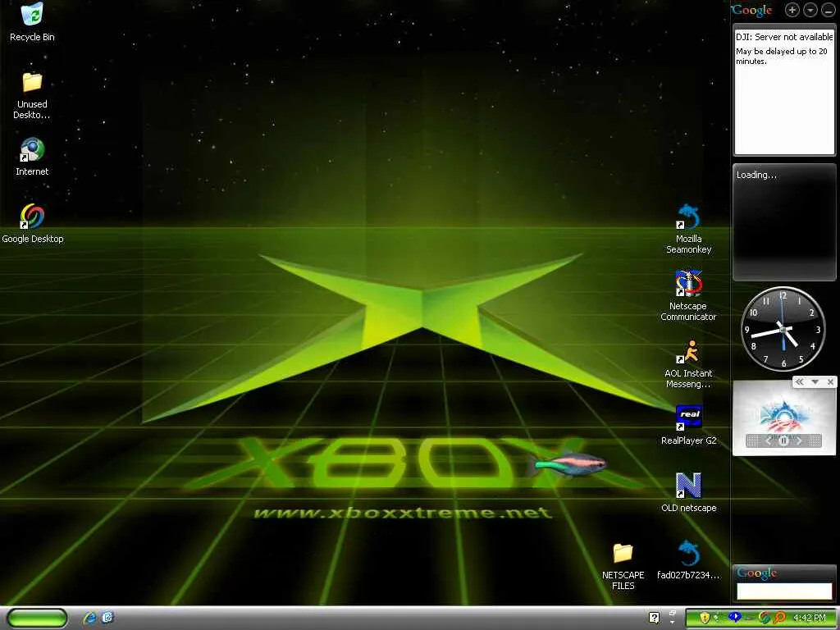Image resolution: width=840 pixels, height=630 pixels.
Task: Click the blue speech-bubble tray icon
Action: click(734, 617)
